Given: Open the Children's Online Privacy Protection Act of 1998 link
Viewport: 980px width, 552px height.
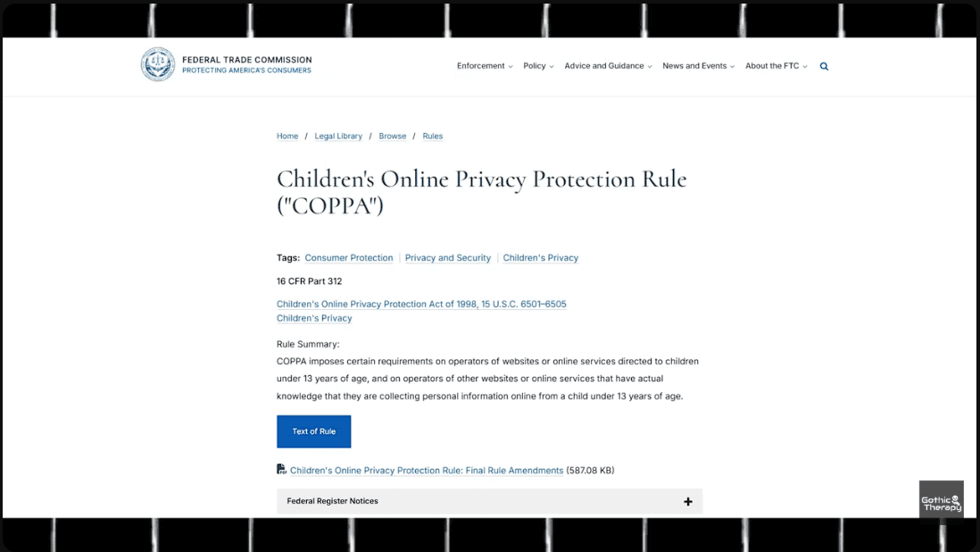Looking at the screenshot, I should [x=421, y=304].
